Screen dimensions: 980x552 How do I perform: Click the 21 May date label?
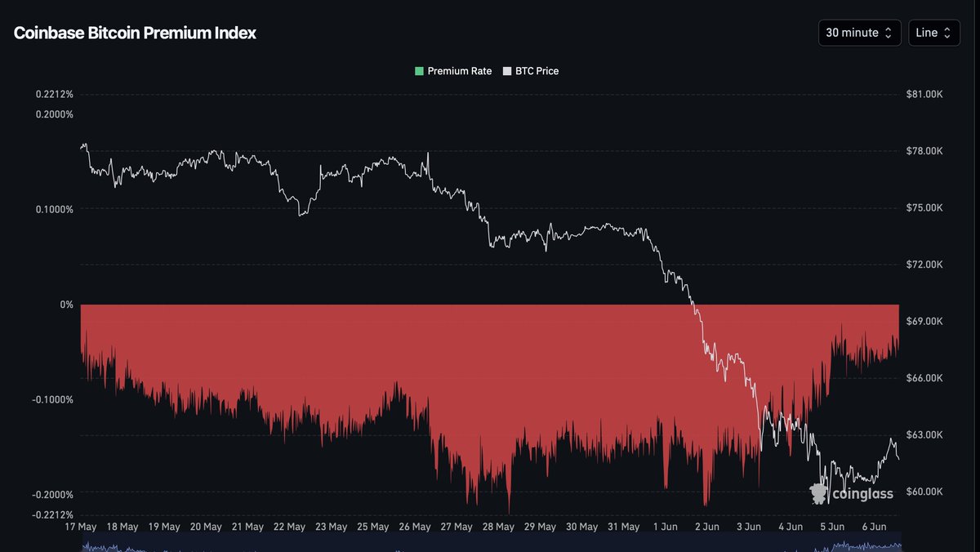click(x=247, y=527)
